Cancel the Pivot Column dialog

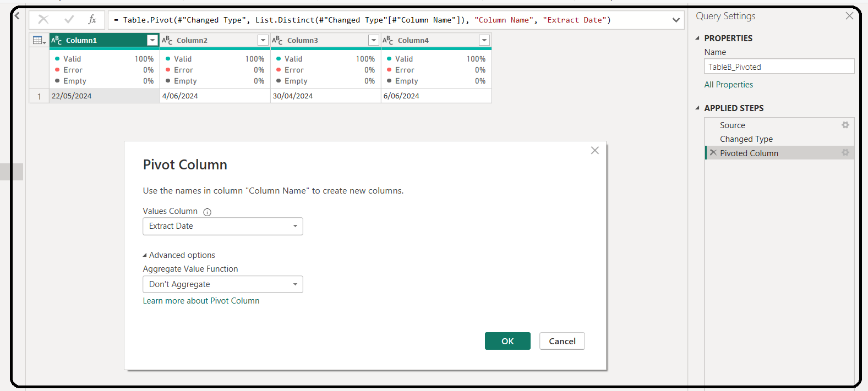[x=562, y=341]
